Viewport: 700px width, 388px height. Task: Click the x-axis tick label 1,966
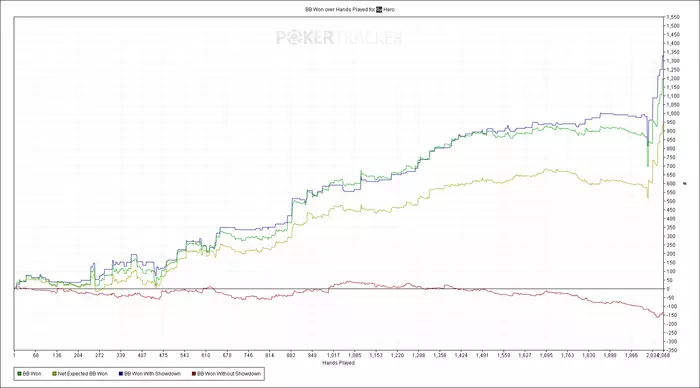[x=631, y=355]
